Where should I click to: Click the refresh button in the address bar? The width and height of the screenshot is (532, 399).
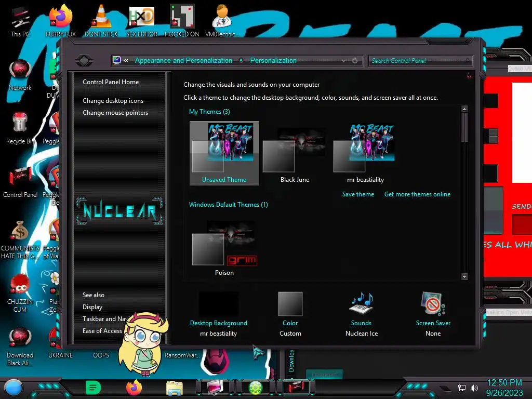tap(355, 60)
